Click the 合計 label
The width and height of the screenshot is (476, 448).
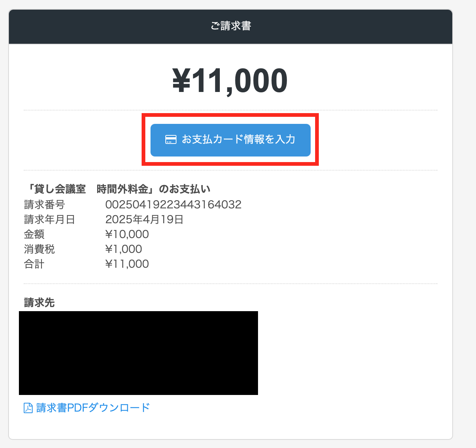[x=34, y=264]
